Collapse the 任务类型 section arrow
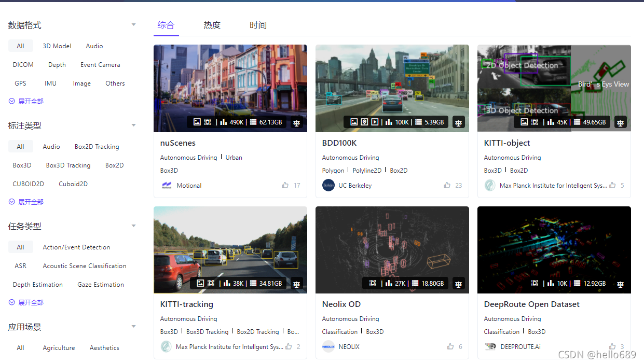 point(133,226)
